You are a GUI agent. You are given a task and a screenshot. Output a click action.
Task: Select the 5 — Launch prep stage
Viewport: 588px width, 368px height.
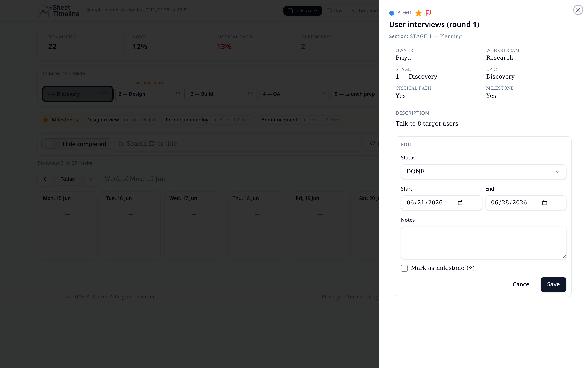pos(355,94)
